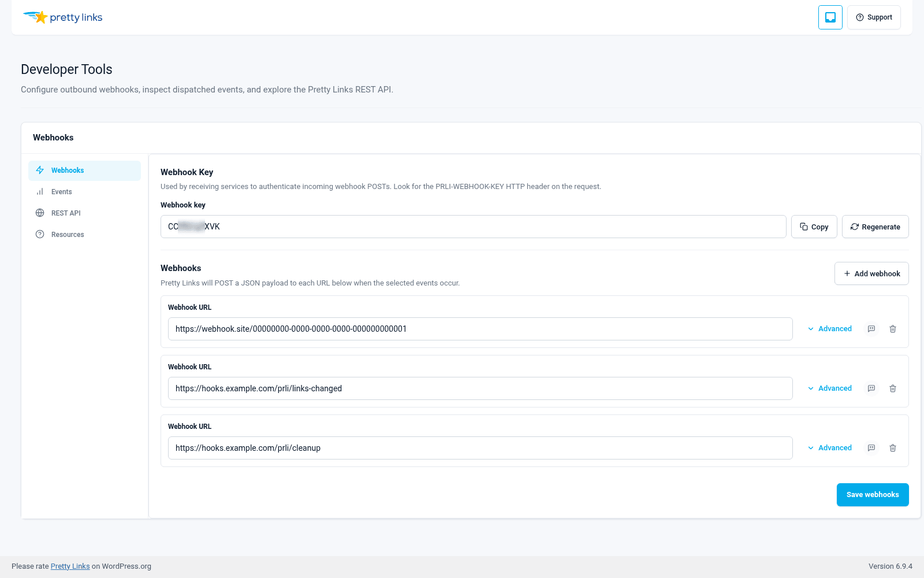Edit the links-changed webhook URL field
The width and height of the screenshot is (924, 578).
480,388
